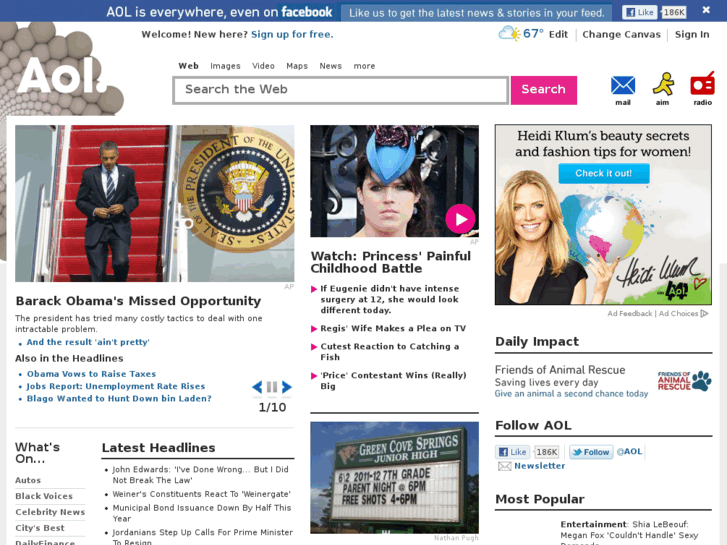Click And the result 'ain't pretty' link
Screen dimensions: 727x545
(x=88, y=342)
